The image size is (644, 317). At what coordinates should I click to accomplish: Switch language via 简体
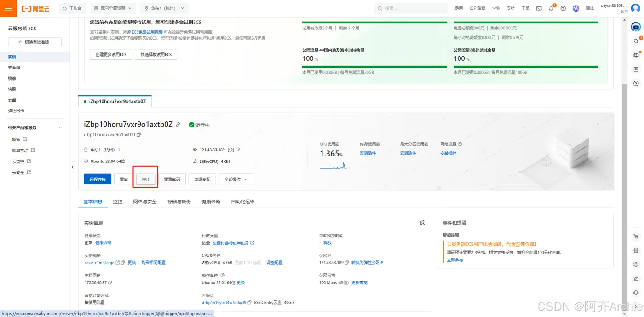(590, 8)
